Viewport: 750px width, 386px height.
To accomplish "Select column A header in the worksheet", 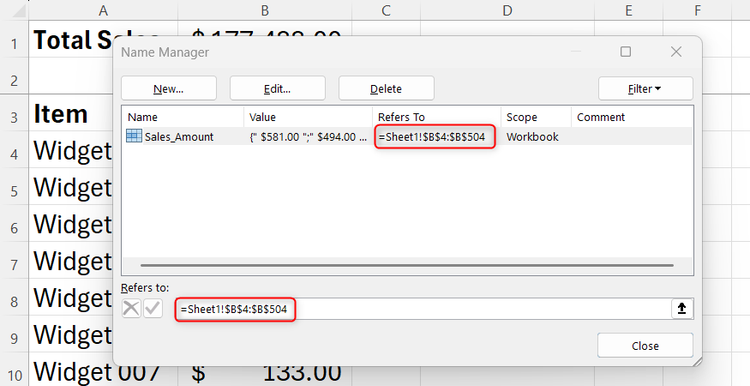I will 103,10.
